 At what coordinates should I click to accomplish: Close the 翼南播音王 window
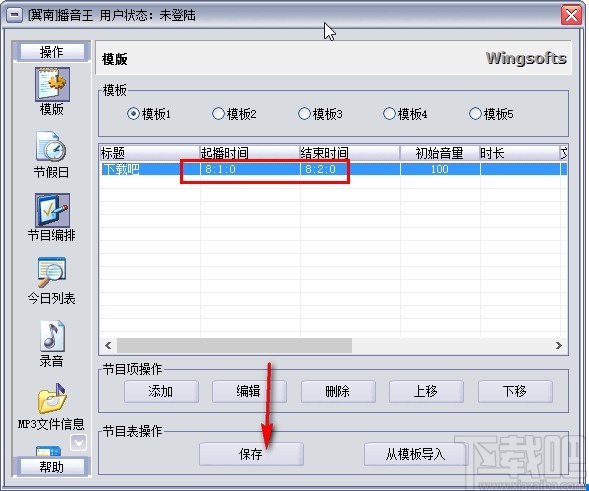click(x=571, y=15)
